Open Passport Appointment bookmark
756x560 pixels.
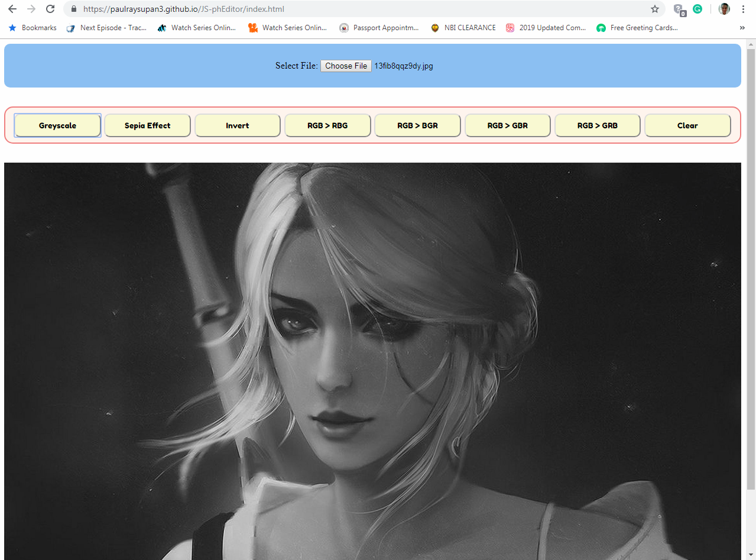tap(379, 28)
